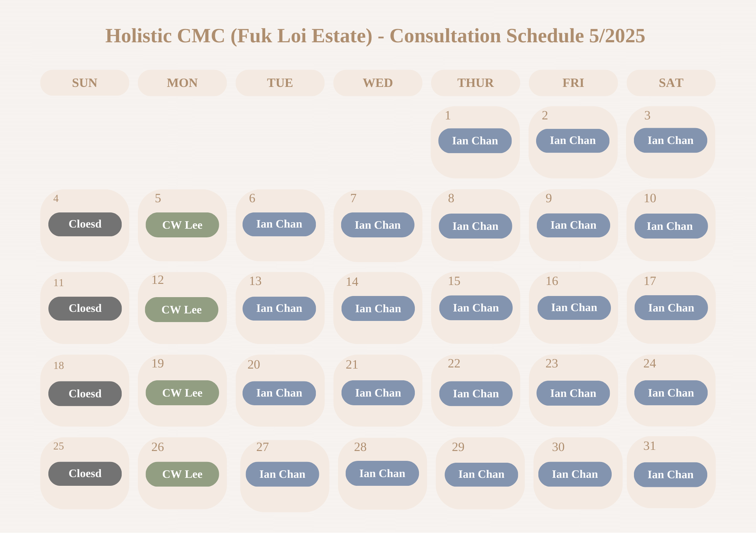Click the SUN day header
The height and width of the screenshot is (533, 756).
click(85, 83)
